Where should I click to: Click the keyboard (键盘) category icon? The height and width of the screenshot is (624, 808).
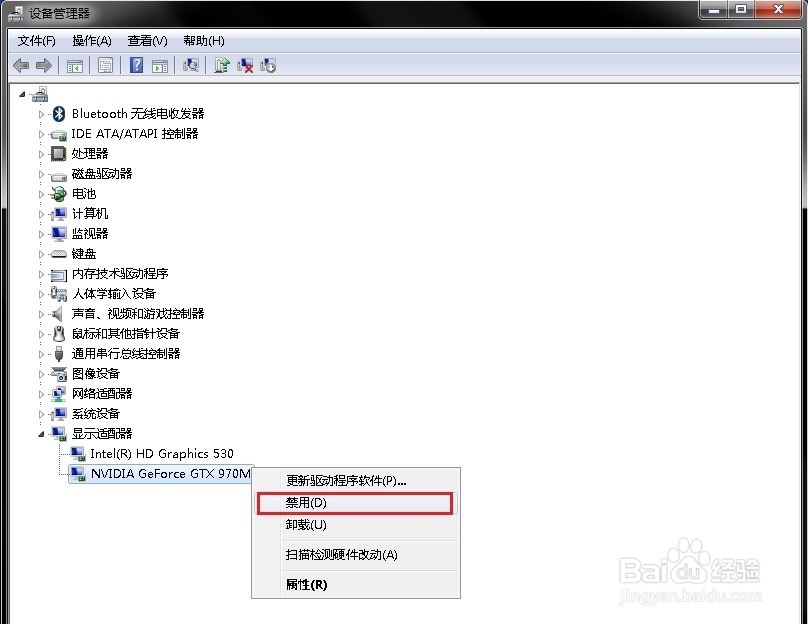(x=58, y=254)
